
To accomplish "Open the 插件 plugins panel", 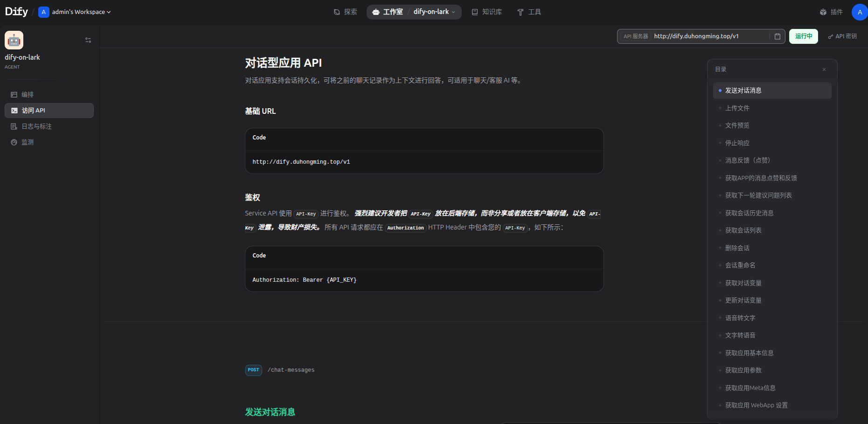I will point(832,12).
